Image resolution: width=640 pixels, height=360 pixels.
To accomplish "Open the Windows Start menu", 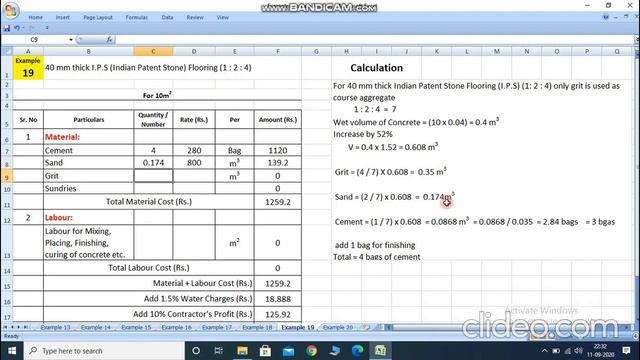I will click(x=12, y=351).
